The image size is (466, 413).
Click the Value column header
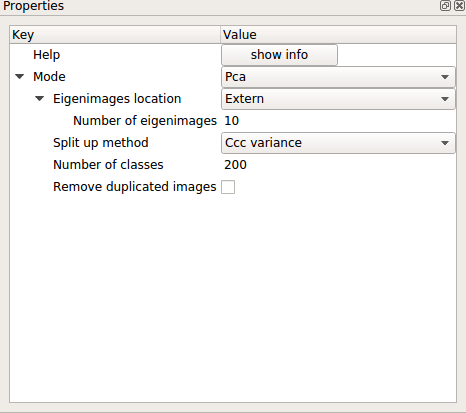coord(338,35)
